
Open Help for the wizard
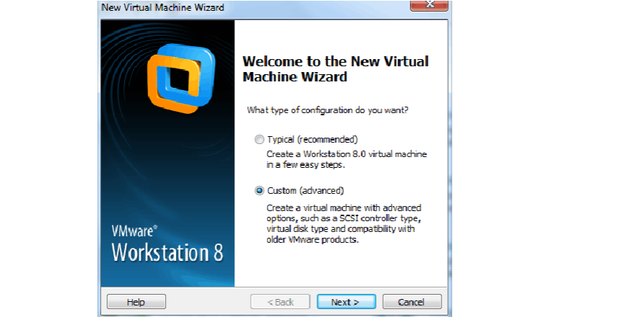[136, 302]
